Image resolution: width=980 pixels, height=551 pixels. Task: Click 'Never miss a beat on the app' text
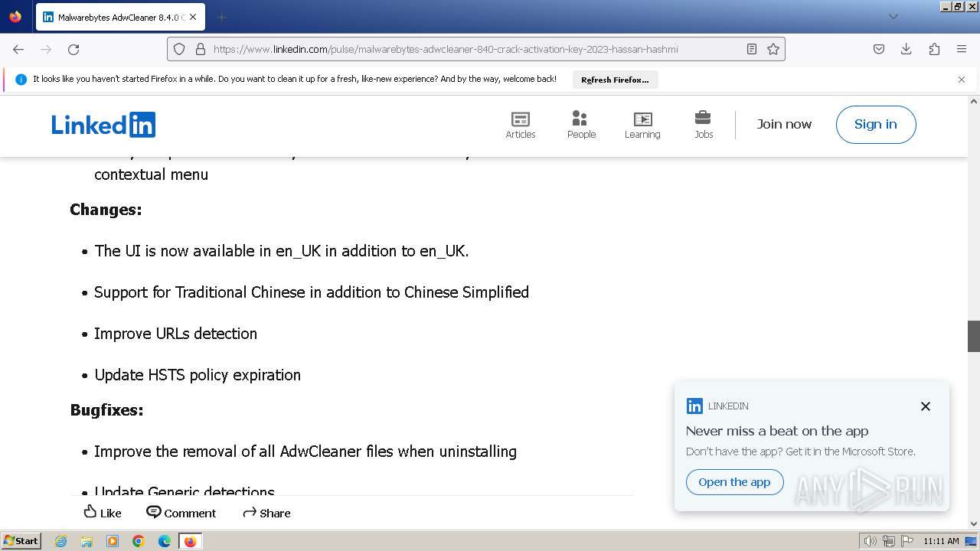coord(777,431)
